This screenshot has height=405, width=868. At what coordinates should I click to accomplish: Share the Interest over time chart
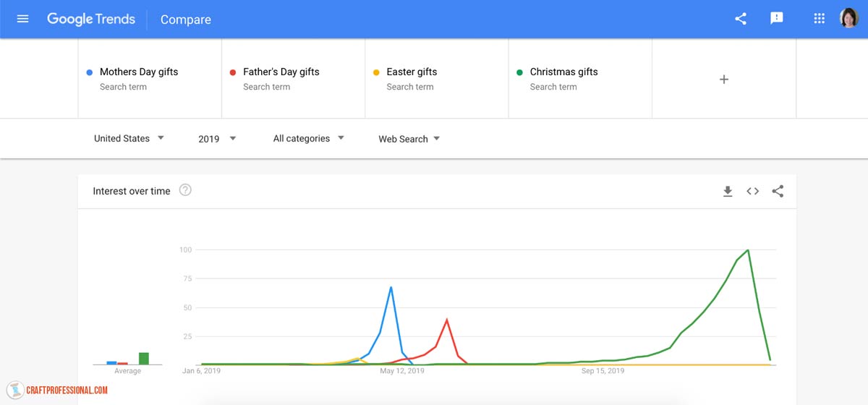tap(778, 191)
